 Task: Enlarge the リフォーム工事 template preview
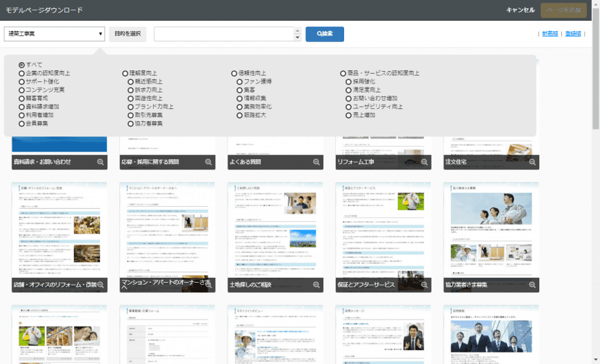424,162
